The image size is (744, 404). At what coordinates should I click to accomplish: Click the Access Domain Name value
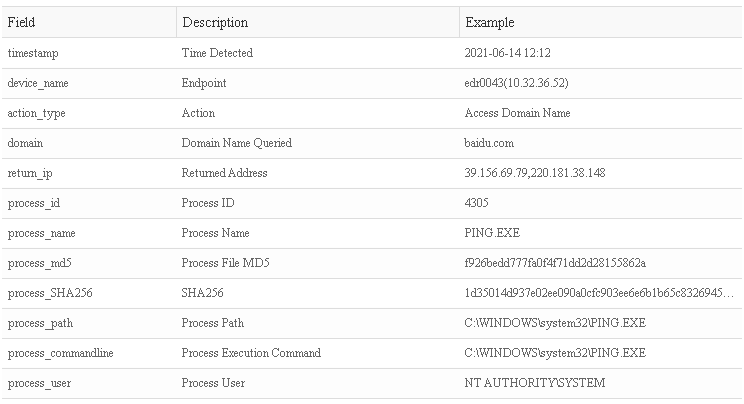[517, 113]
